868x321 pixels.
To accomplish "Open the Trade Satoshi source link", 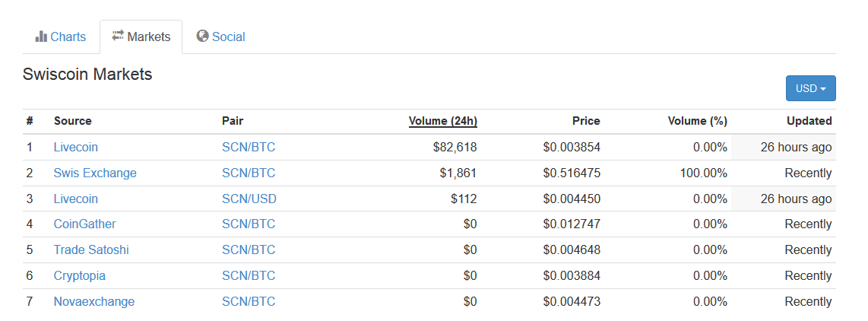I will pyautogui.click(x=91, y=249).
